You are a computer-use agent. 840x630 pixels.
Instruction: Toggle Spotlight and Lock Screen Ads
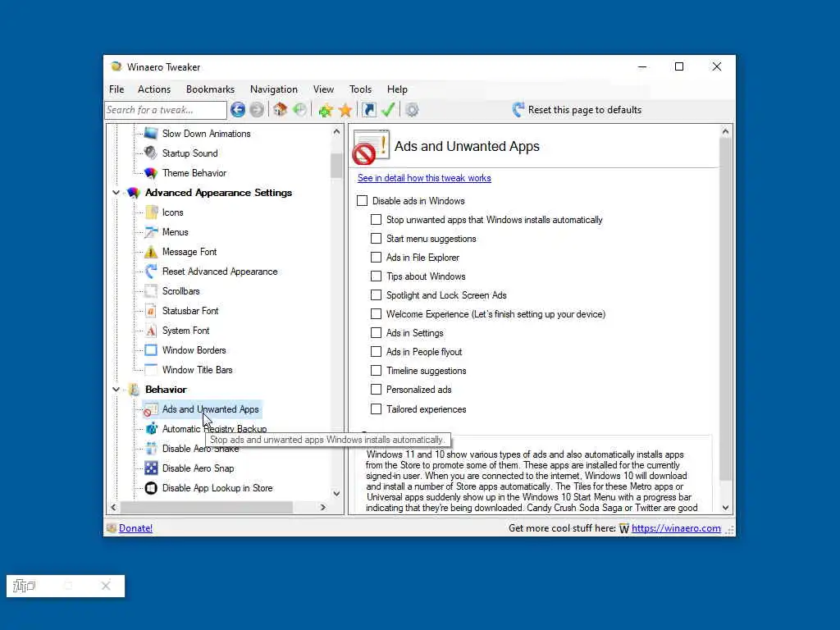376,295
